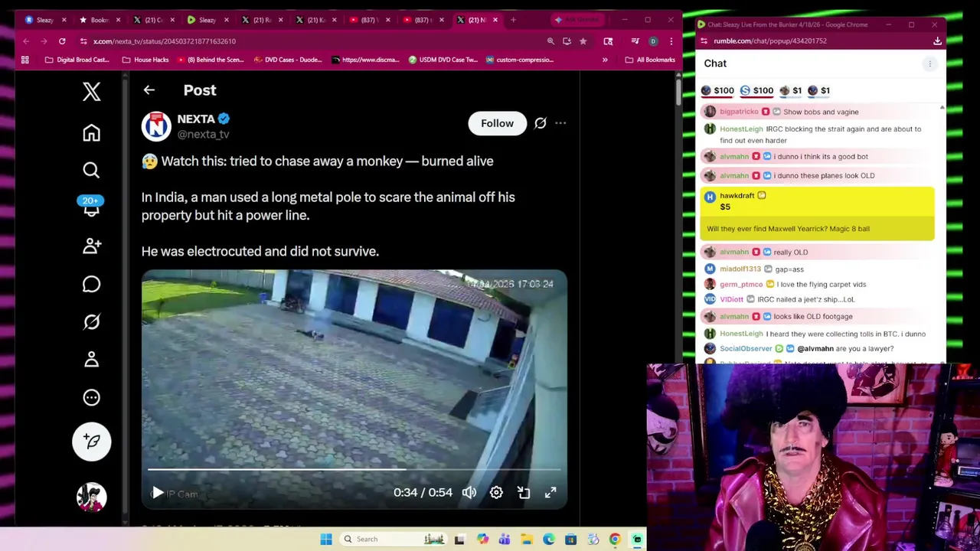Viewport: 980px width, 551px height.
Task: Click download icon in Rumble chat window
Action: [937, 41]
